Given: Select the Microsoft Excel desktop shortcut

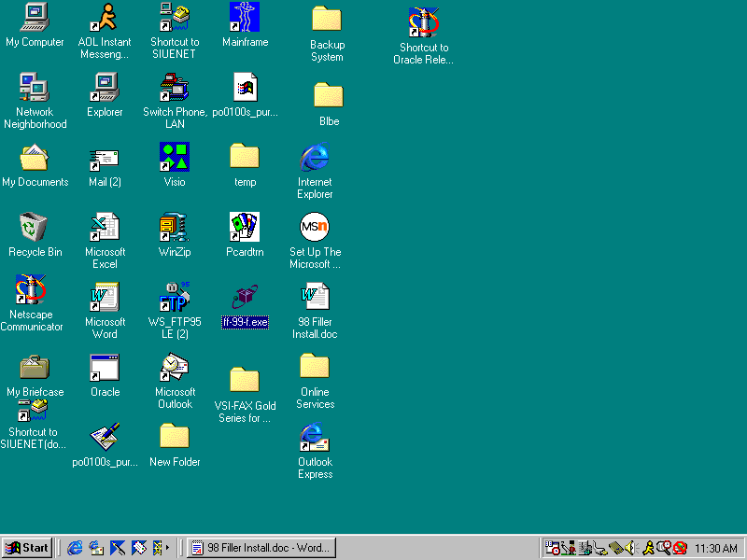Looking at the screenshot, I should [105, 228].
